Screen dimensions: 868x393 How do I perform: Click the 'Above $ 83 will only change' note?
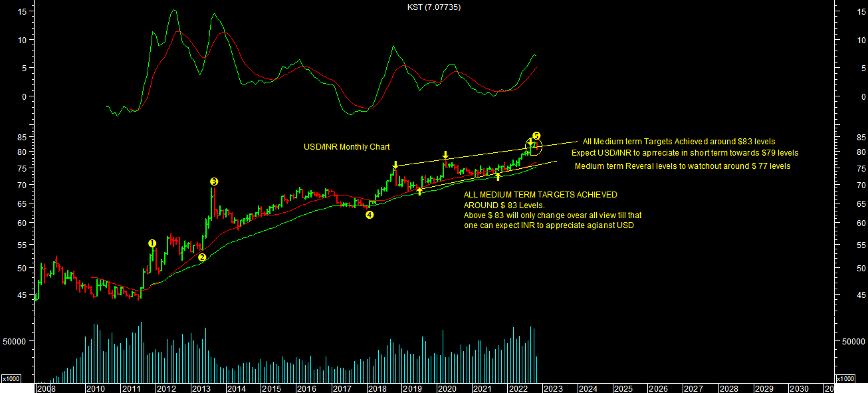[552, 215]
